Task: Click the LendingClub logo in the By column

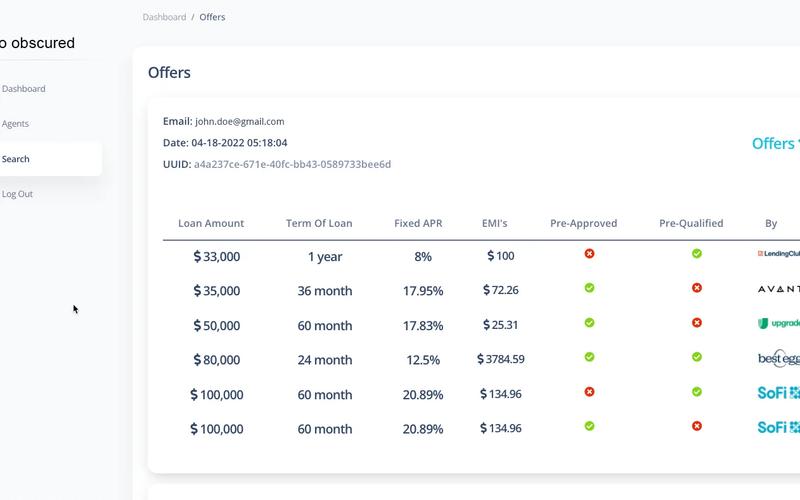Action: pyautogui.click(x=779, y=254)
